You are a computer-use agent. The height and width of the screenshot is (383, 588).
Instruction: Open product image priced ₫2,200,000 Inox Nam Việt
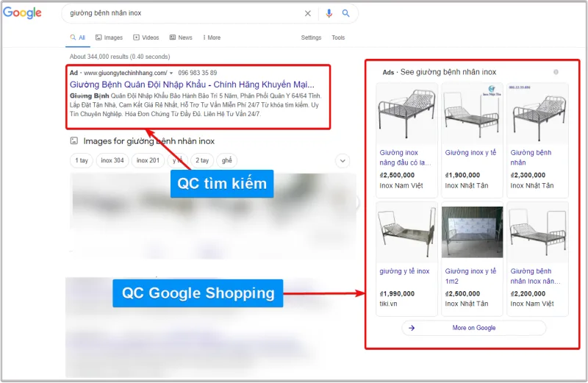click(537, 232)
